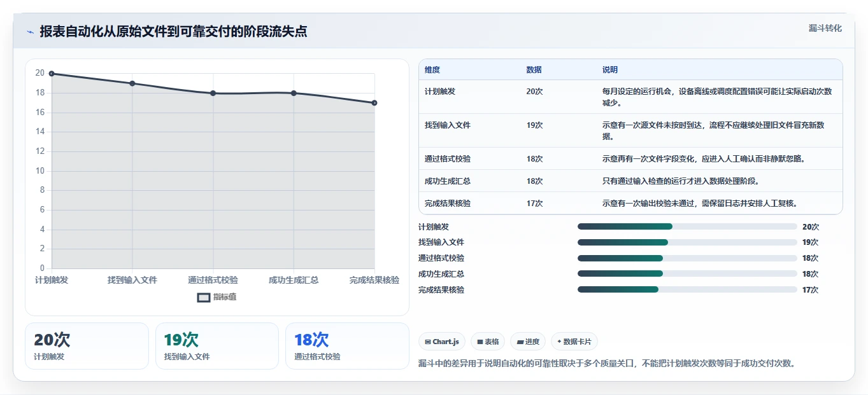This screenshot has width=868, height=395.
Task: Click the 18次 通过格式校验 stat card
Action: (x=347, y=346)
